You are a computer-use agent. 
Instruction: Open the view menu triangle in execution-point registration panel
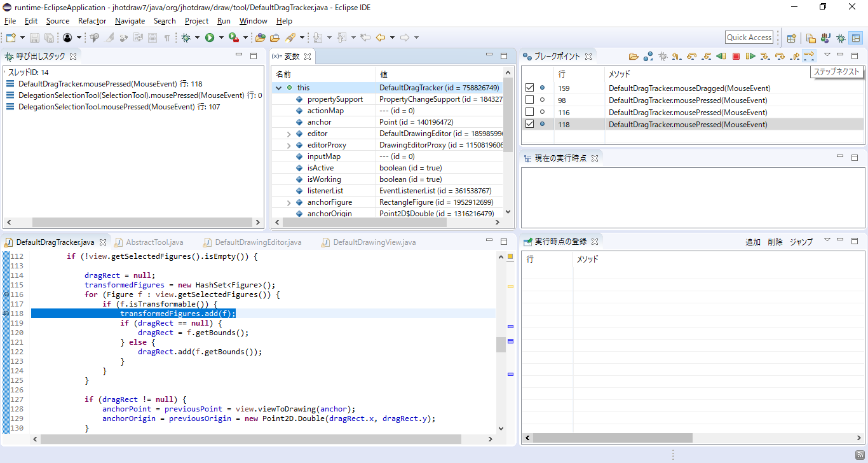tap(827, 240)
